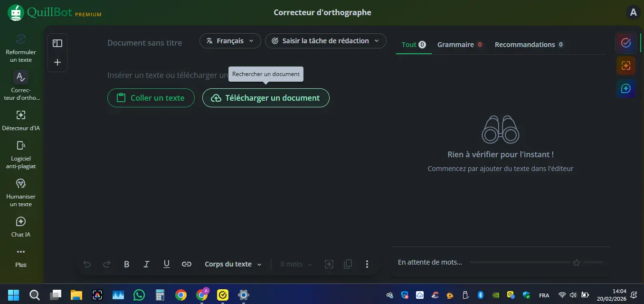Create a new document with plus icon
The height and width of the screenshot is (304, 644).
coord(57,62)
